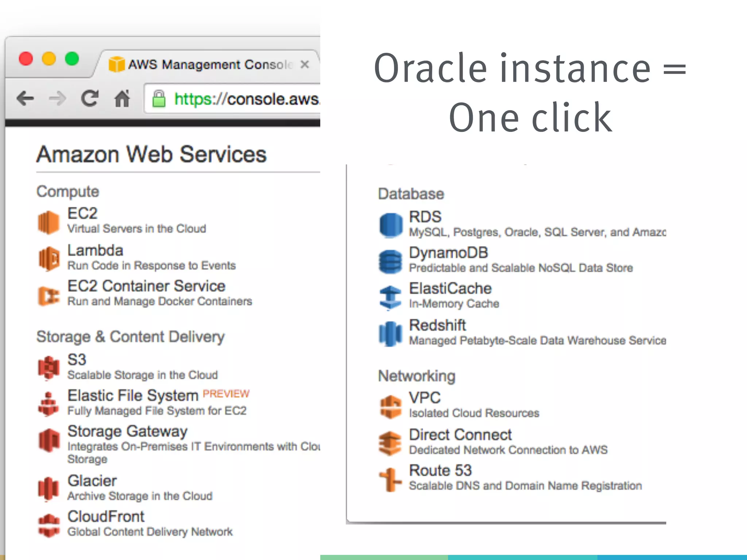This screenshot has width=747, height=560.
Task: Click the green padlock in address bar
Action: 159,98
